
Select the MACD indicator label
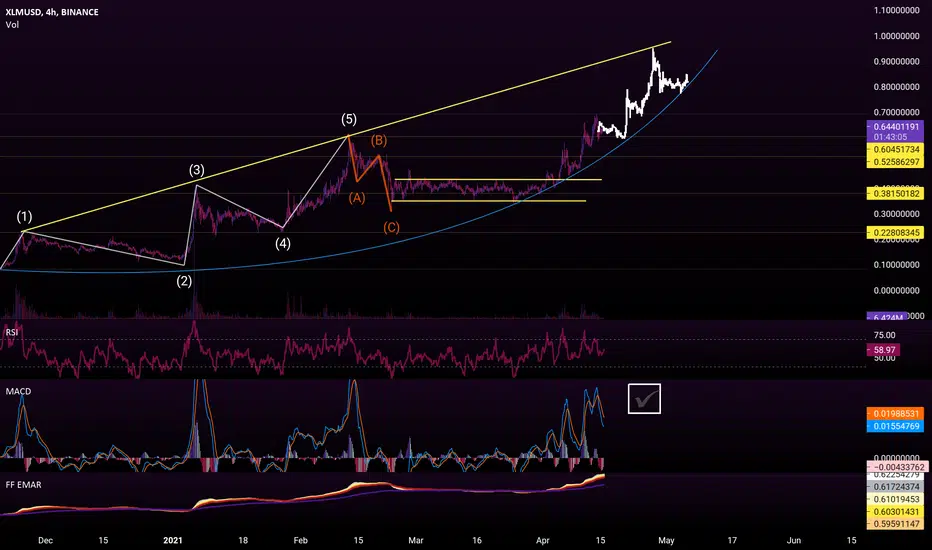[18, 391]
